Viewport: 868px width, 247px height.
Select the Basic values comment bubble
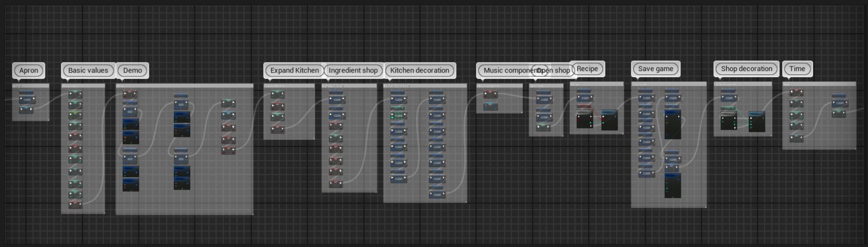point(88,70)
